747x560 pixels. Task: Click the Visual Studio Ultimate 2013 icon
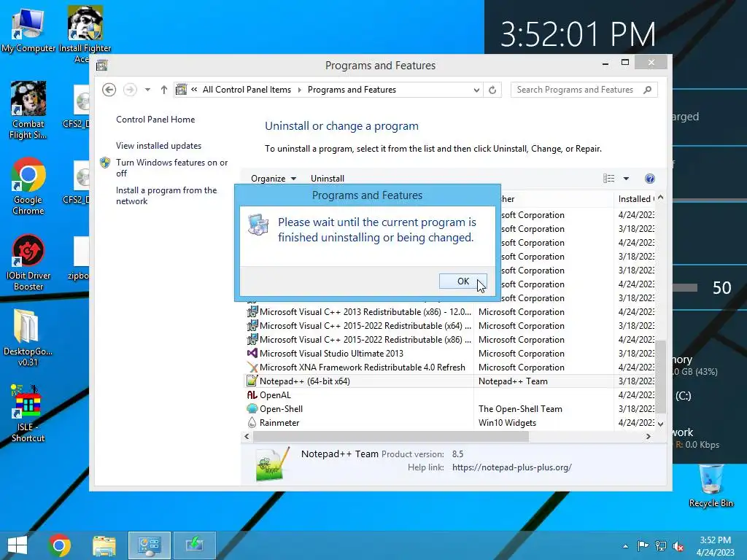pos(252,354)
